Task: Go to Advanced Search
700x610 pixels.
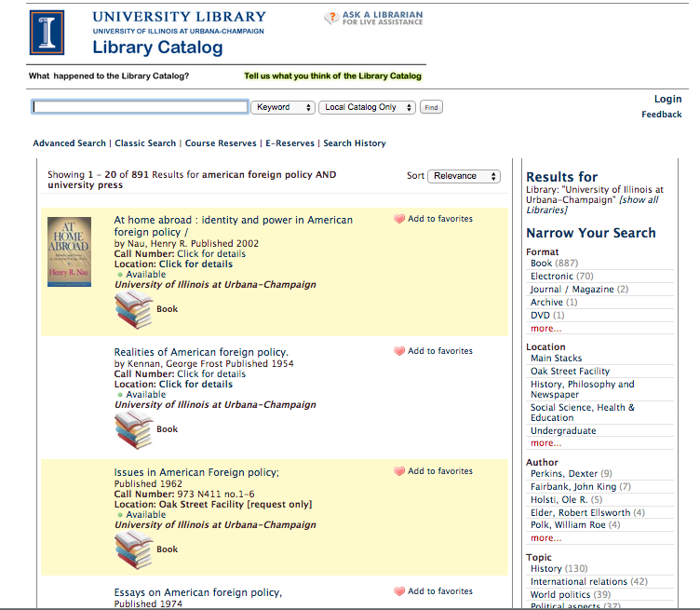Action: [69, 143]
